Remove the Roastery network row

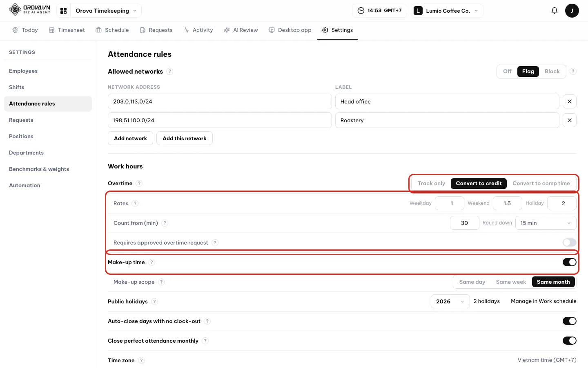click(x=569, y=120)
